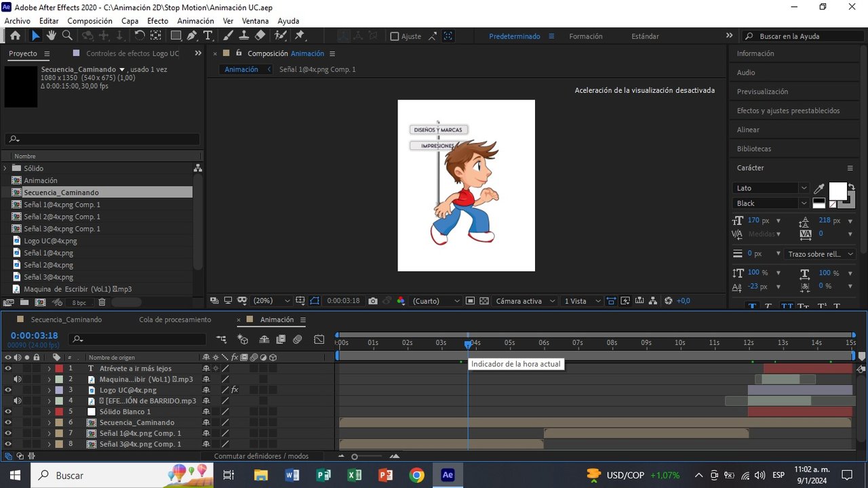Image resolution: width=868 pixels, height=488 pixels.
Task: Expand layer 6 Secuencia_Caminando properties
Action: 49,423
